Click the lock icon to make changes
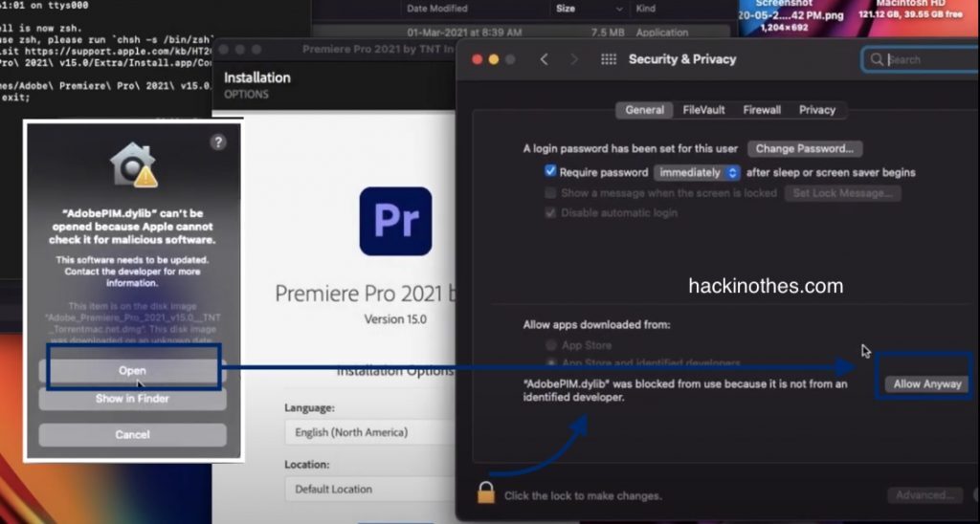 pos(485,493)
